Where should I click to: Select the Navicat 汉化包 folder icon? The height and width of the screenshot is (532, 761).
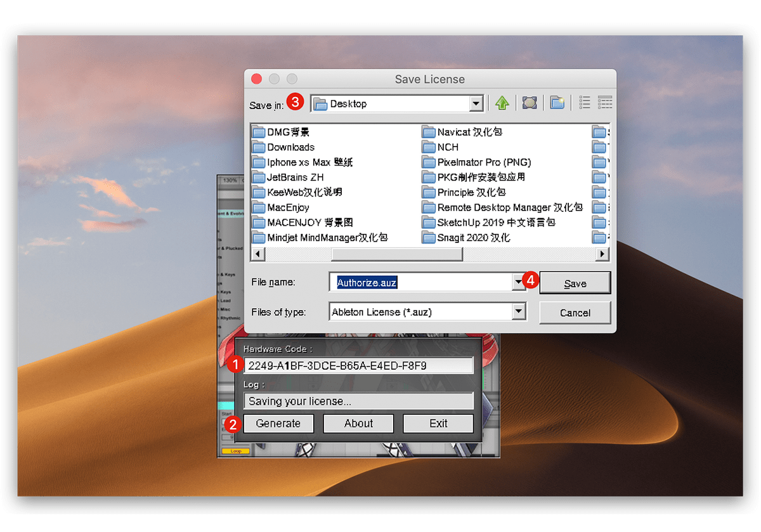[429, 132]
